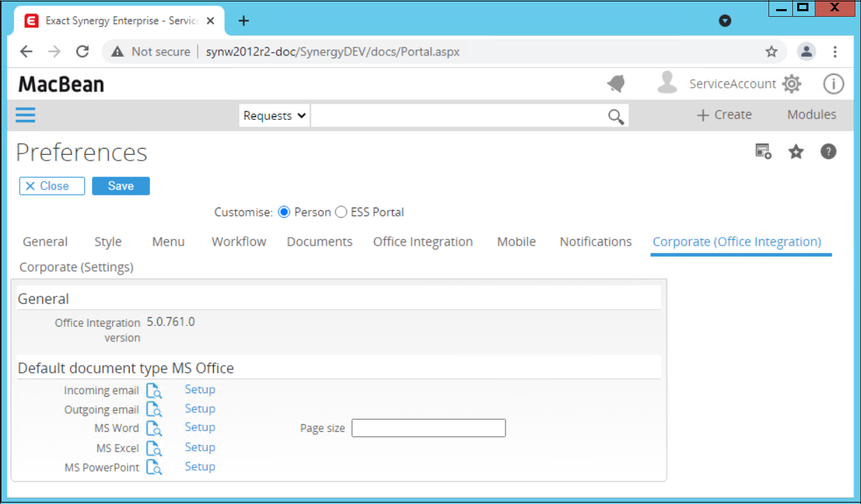Open Chrome tab search dropdown arrow

tap(725, 21)
